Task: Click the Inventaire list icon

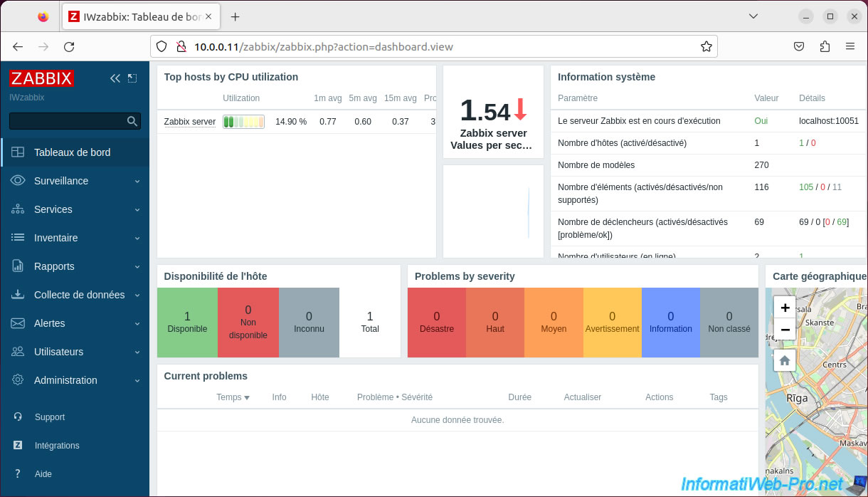Action: coord(18,238)
